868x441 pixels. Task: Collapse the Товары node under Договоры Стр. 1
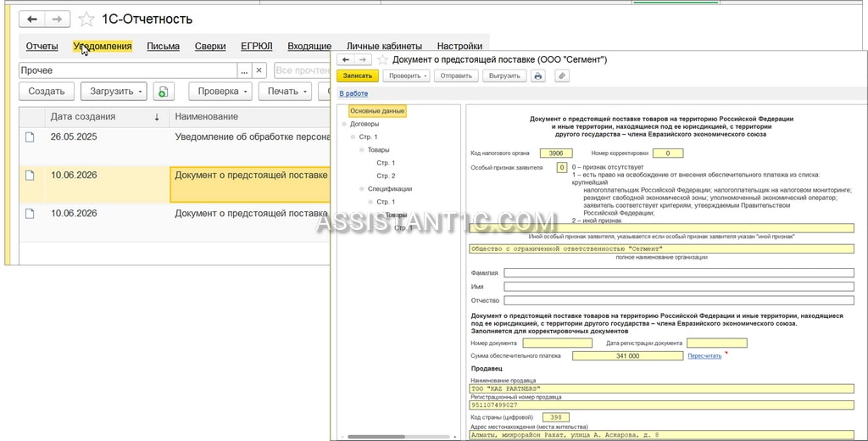tap(362, 150)
